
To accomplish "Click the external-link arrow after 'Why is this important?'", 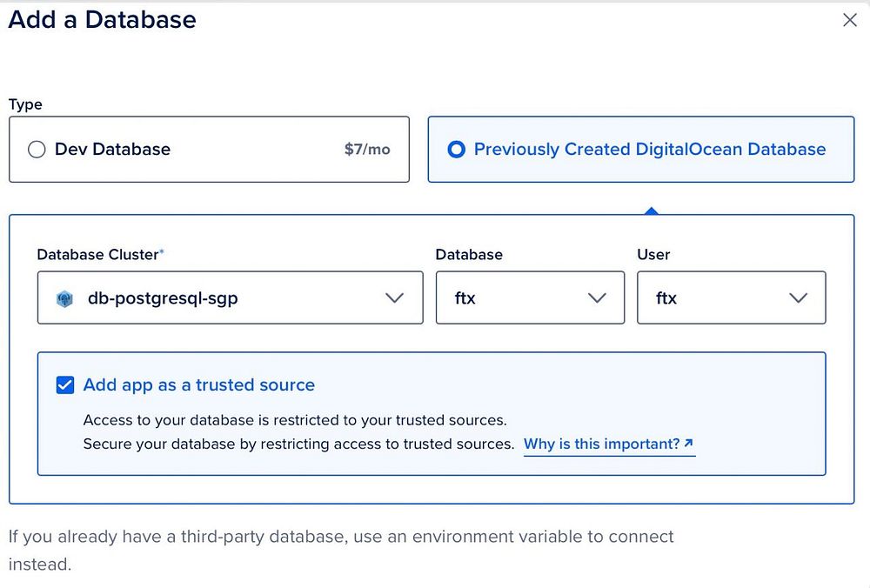I will pyautogui.click(x=689, y=444).
